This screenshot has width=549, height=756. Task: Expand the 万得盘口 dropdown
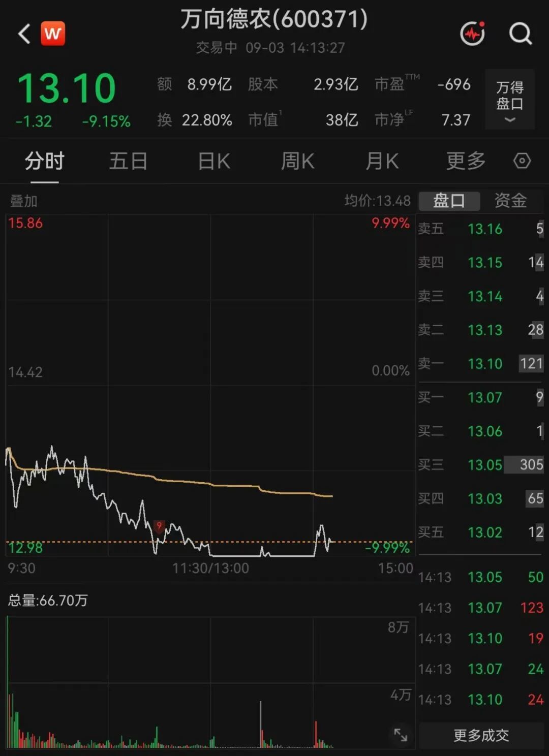click(x=510, y=99)
